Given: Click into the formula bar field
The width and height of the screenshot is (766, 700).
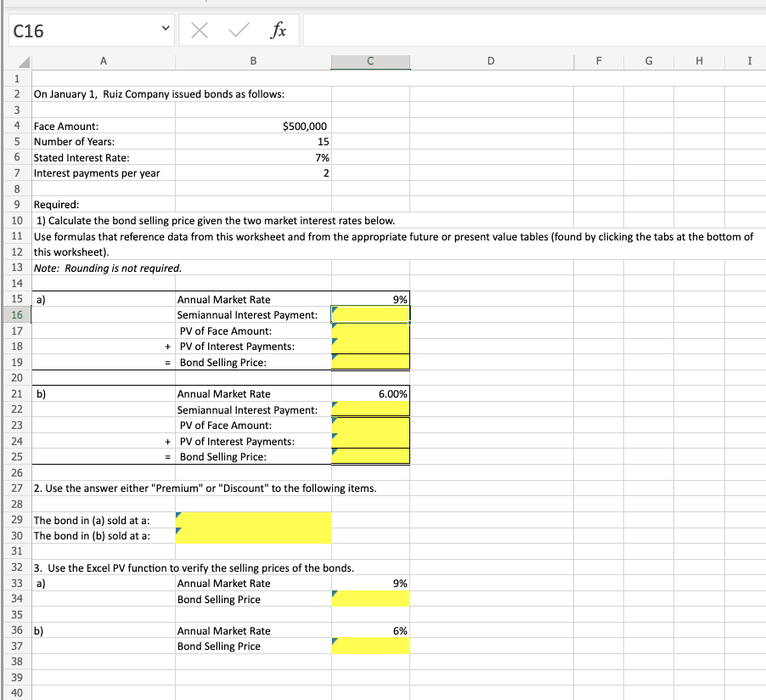Looking at the screenshot, I should pos(534,31).
